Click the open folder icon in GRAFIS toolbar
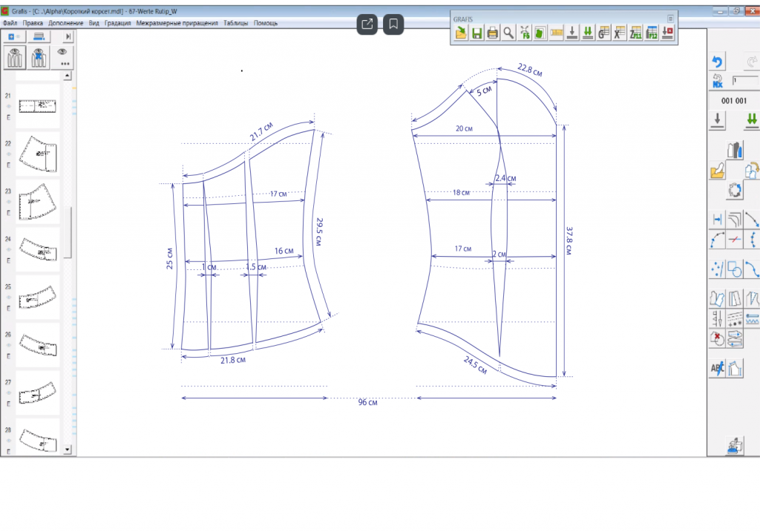The width and height of the screenshot is (760, 532). tap(461, 33)
